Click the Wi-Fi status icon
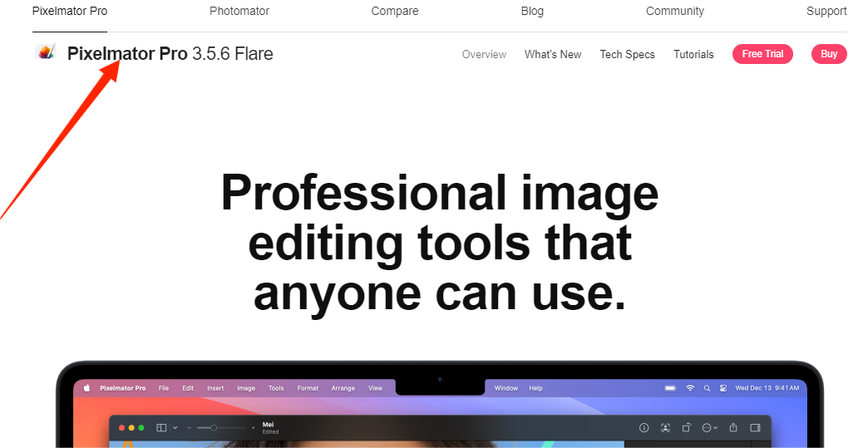The height and width of the screenshot is (448, 868). coord(690,388)
